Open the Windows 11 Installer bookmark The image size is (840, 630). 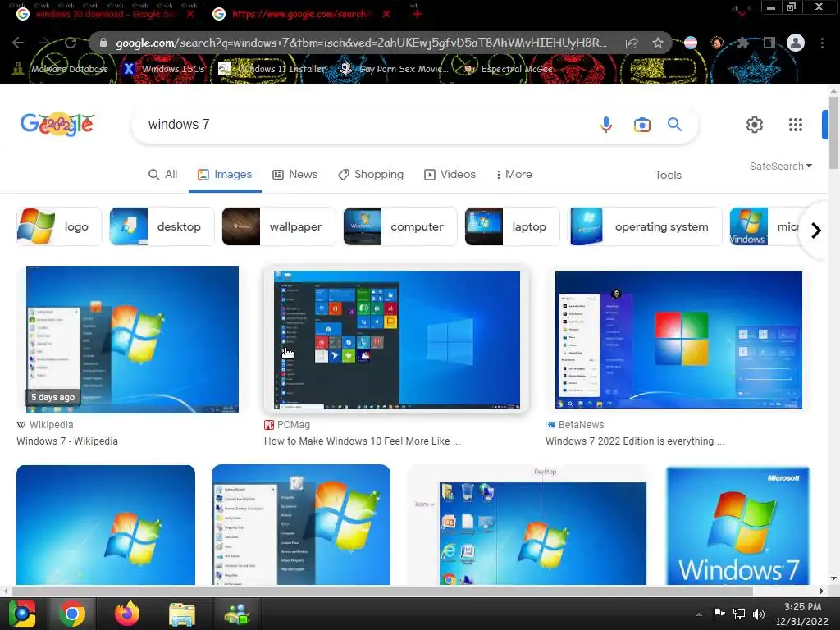(272, 69)
